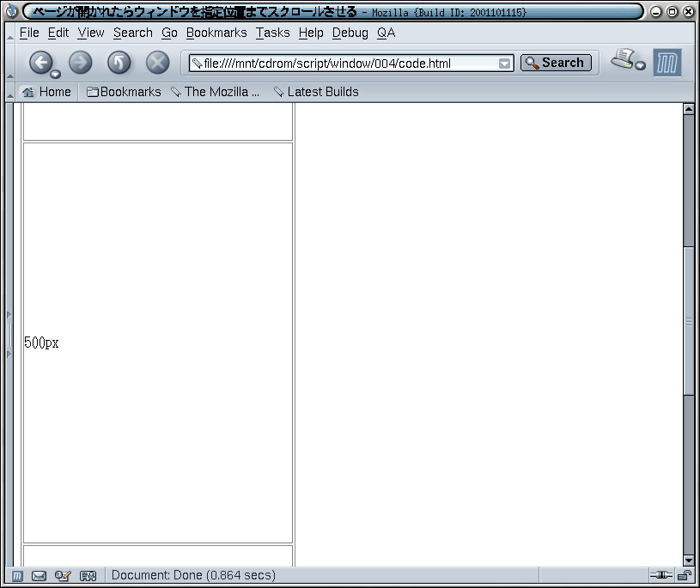
Task: Open the File menu
Action: click(x=29, y=33)
